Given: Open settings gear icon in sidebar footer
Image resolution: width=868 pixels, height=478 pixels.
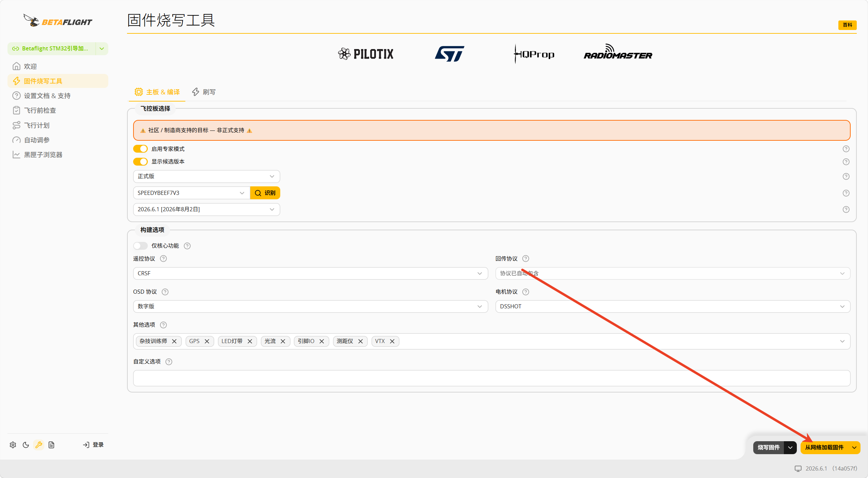Looking at the screenshot, I should click(13, 445).
